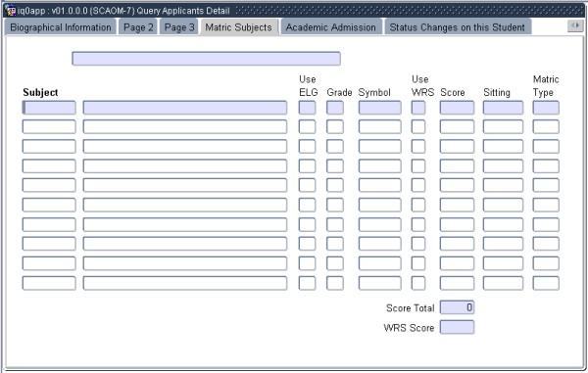Click second row Subject code field
This screenshot has height=373, width=588.
tap(49, 126)
